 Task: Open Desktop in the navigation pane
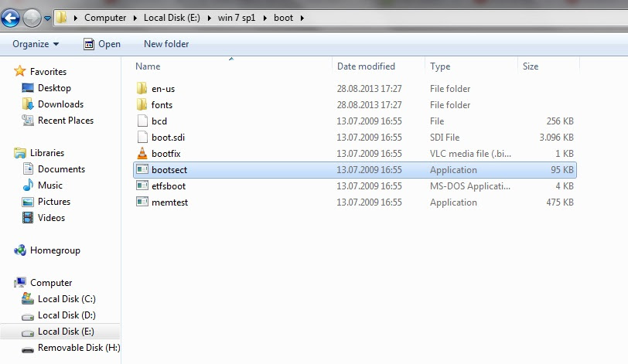pyautogui.click(x=54, y=88)
